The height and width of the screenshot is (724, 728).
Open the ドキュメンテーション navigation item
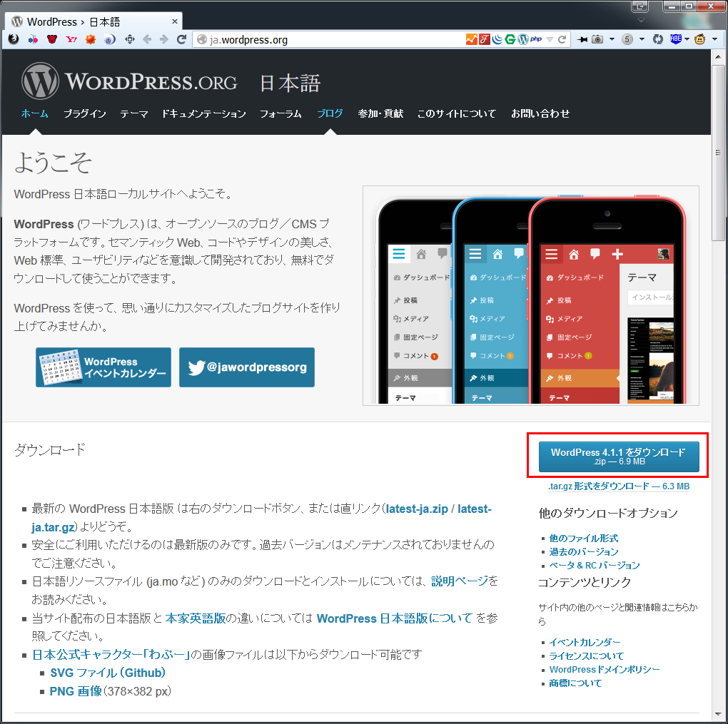click(204, 113)
